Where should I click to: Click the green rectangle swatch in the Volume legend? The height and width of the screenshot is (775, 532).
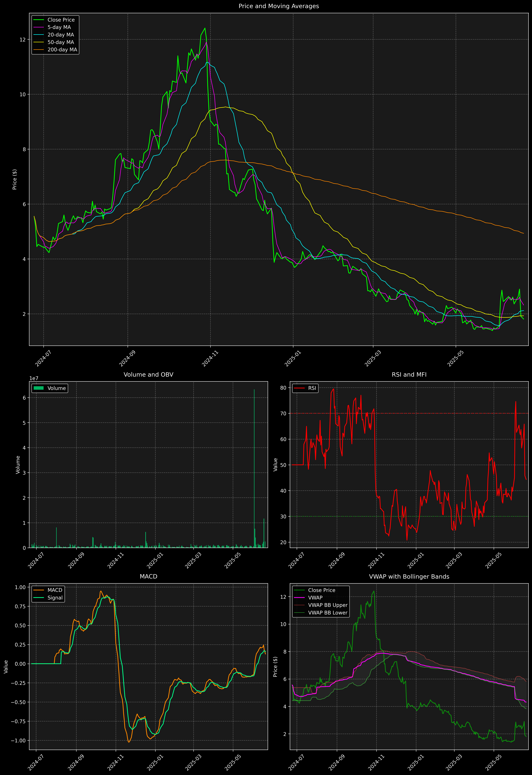point(39,388)
